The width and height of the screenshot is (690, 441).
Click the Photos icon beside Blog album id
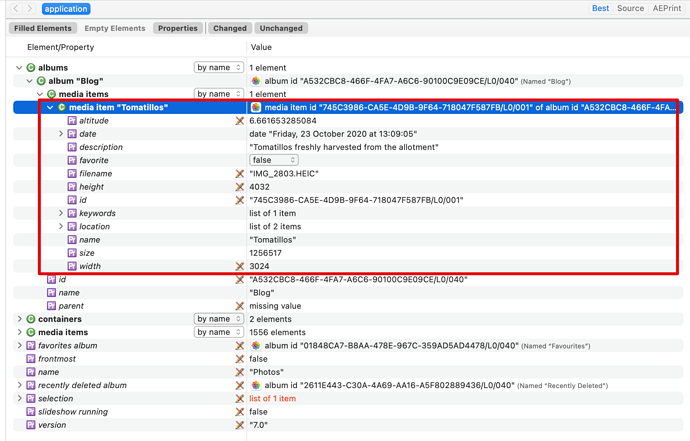pos(256,81)
